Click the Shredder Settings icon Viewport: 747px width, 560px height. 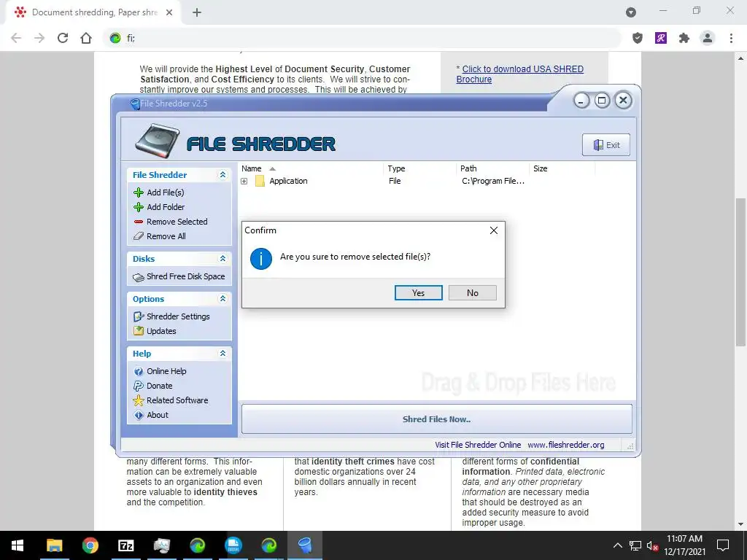[x=139, y=316]
